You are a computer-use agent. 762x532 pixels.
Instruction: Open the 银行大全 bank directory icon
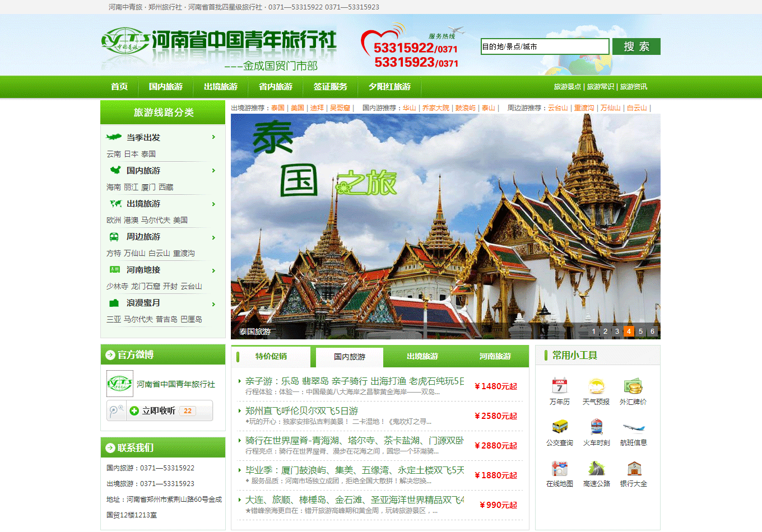[x=633, y=468]
